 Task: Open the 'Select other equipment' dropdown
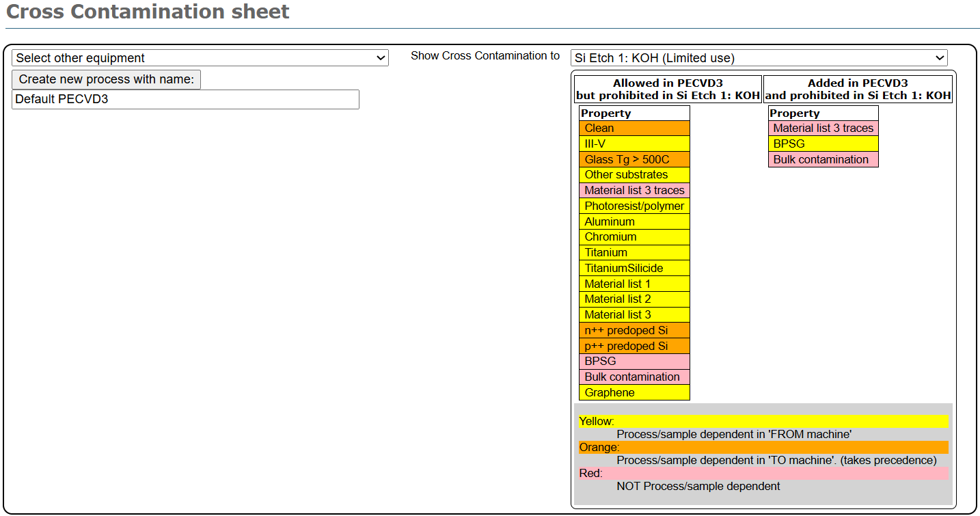pos(200,58)
